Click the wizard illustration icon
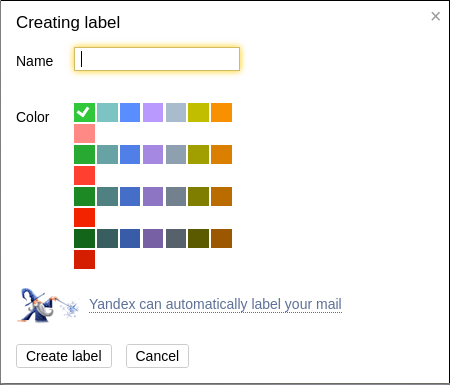This screenshot has height=385, width=450. (49, 305)
